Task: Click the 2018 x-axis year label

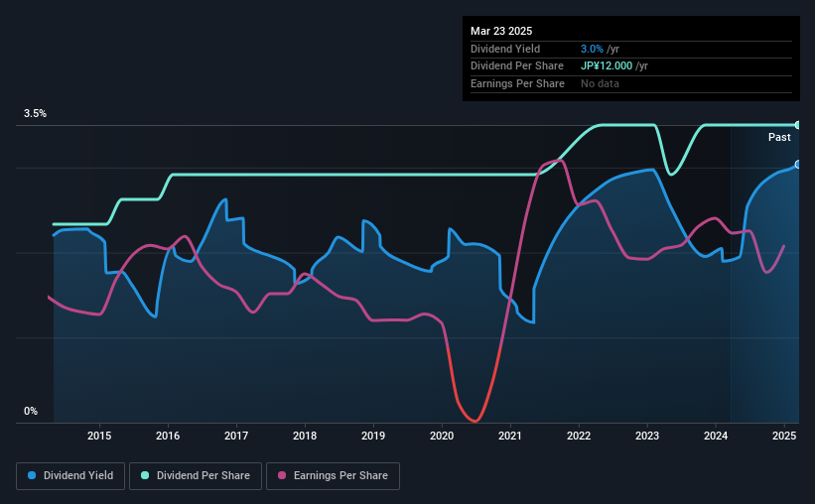Action: 305,436
